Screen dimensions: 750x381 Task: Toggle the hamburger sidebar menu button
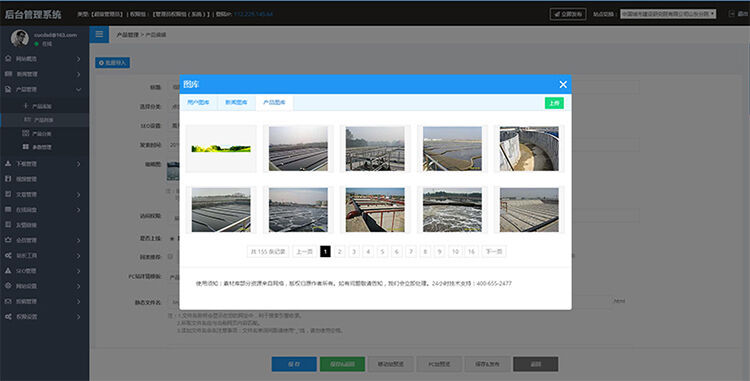[99, 34]
